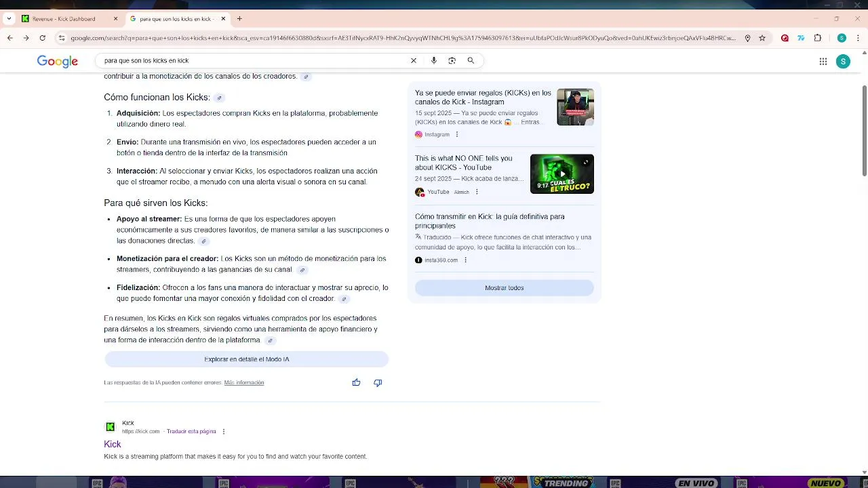This screenshot has width=868, height=488.
Task: Click the location icon in address bar
Action: (747, 38)
